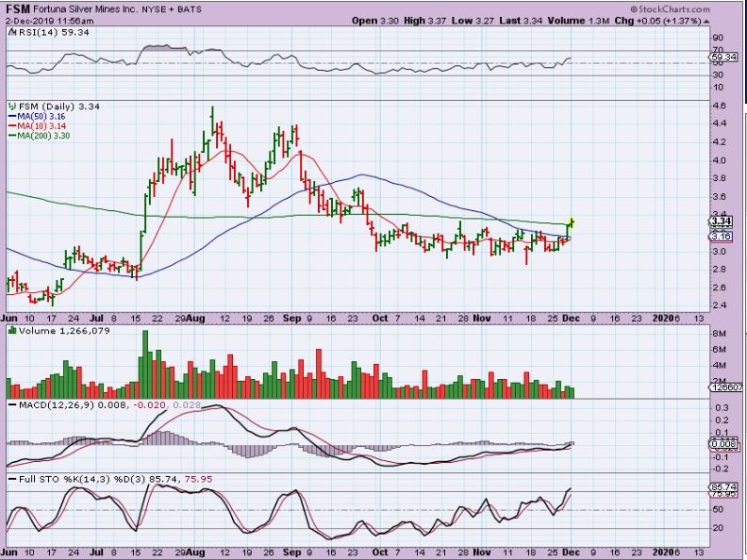The height and width of the screenshot is (560, 747).
Task: Click the RSI(14) indicator line icon
Action: click(x=12, y=32)
